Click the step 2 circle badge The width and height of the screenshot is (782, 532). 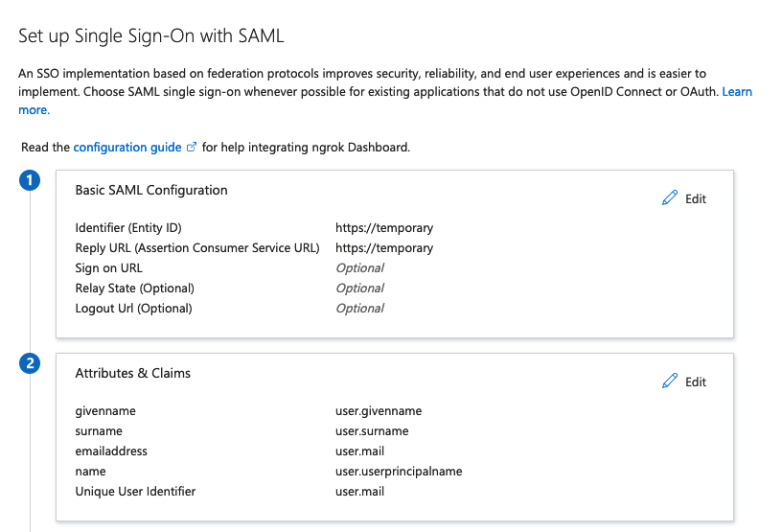[x=30, y=363]
